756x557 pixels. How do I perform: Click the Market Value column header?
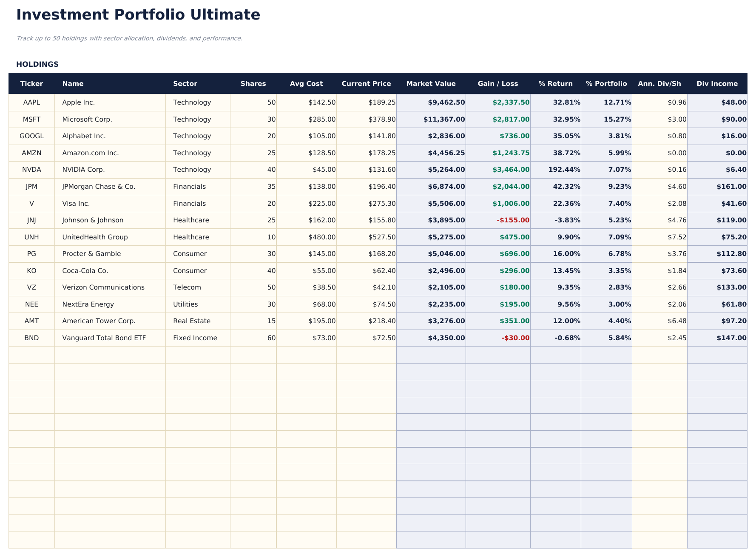[432, 83]
